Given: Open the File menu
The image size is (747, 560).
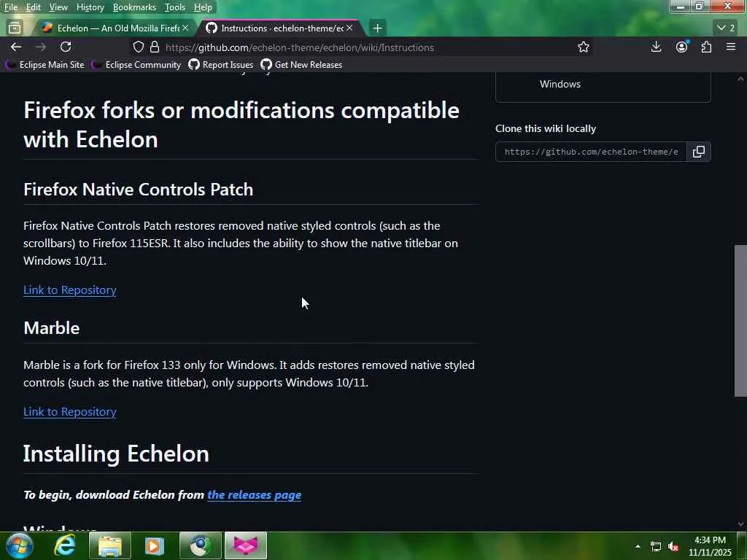Looking at the screenshot, I should 10,7.
